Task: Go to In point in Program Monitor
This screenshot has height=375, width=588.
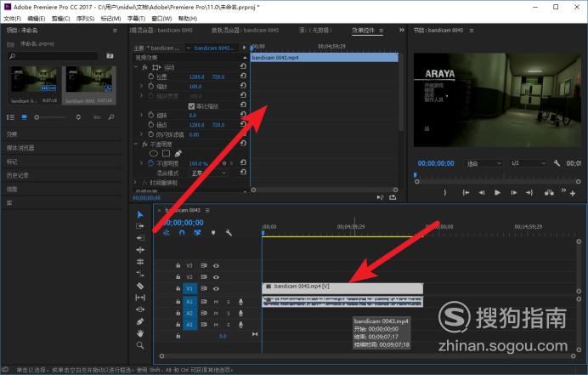Action: click(466, 192)
